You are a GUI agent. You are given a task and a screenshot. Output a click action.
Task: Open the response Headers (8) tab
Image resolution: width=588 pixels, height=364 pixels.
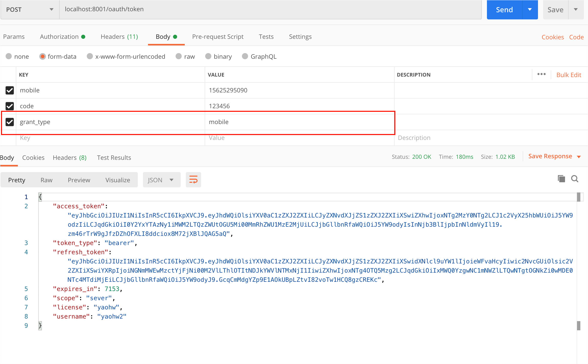pyautogui.click(x=69, y=157)
